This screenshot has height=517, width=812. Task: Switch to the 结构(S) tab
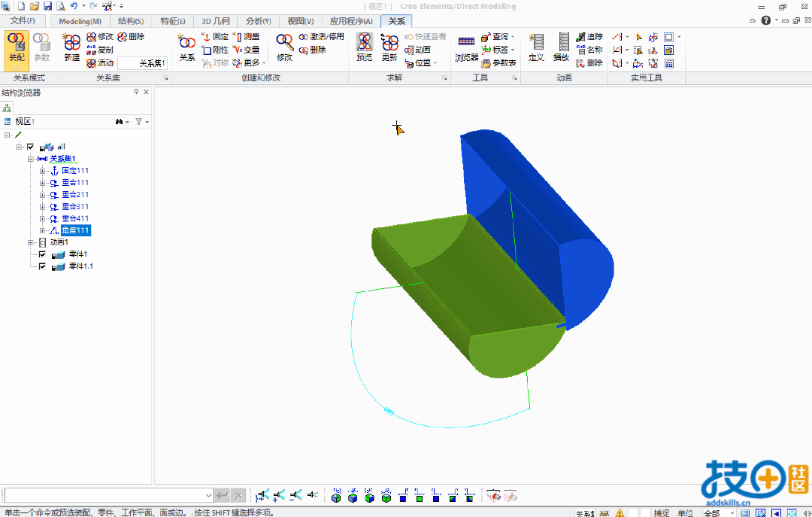[x=131, y=21]
